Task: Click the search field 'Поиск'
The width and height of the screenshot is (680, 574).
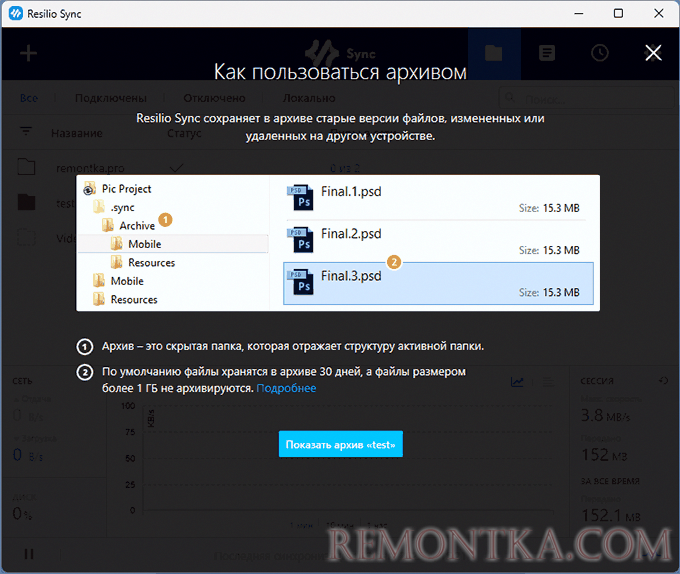Action: click(586, 98)
